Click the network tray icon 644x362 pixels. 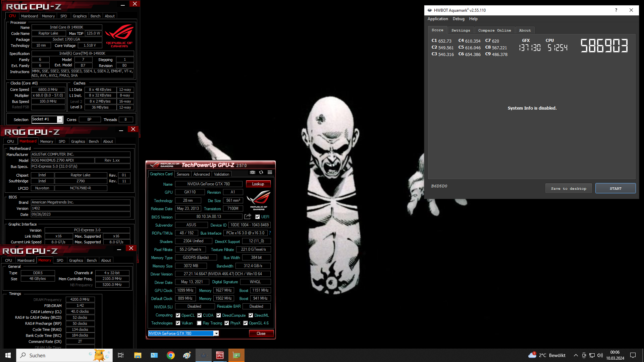[592, 355]
